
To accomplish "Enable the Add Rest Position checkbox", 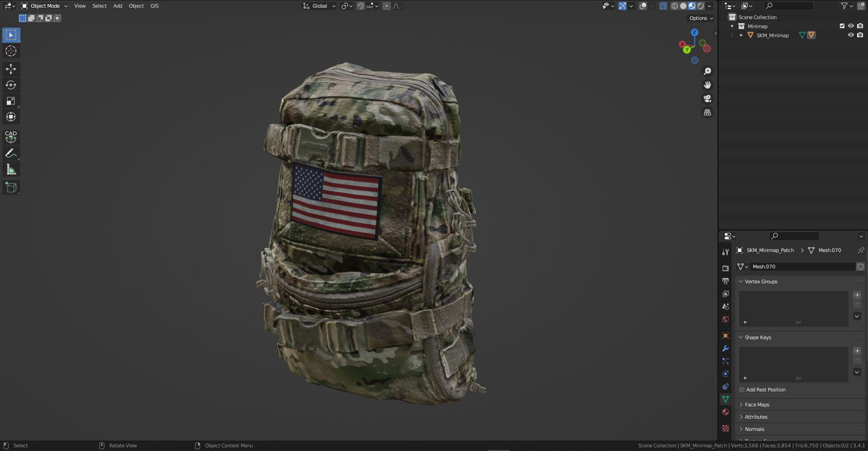I will click(x=742, y=390).
